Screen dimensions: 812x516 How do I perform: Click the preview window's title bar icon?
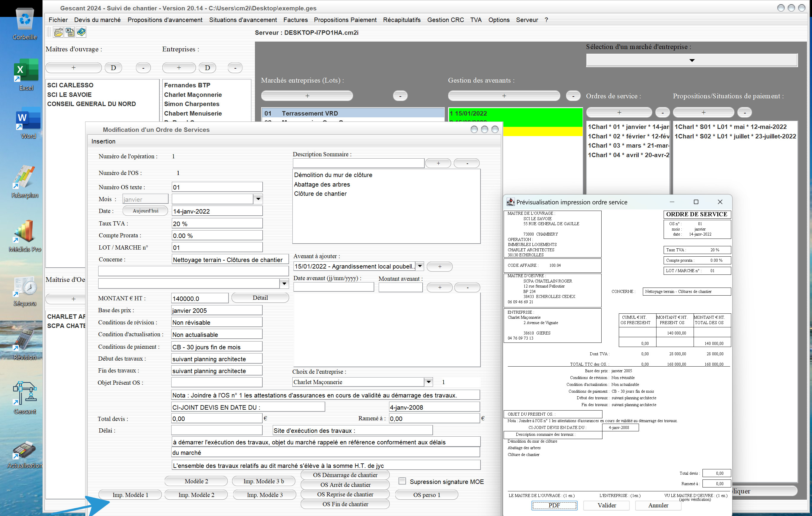[x=510, y=202]
